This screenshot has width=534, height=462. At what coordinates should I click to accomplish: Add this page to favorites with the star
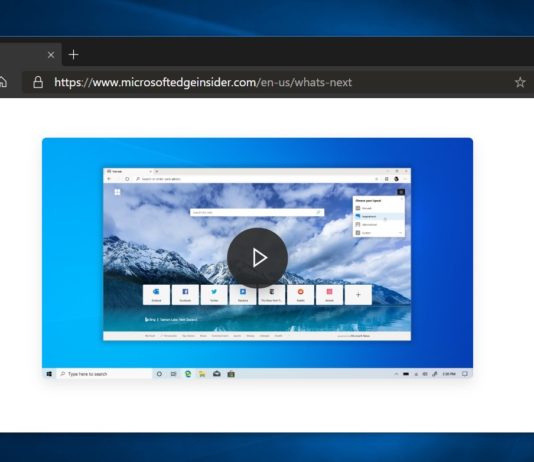520,82
